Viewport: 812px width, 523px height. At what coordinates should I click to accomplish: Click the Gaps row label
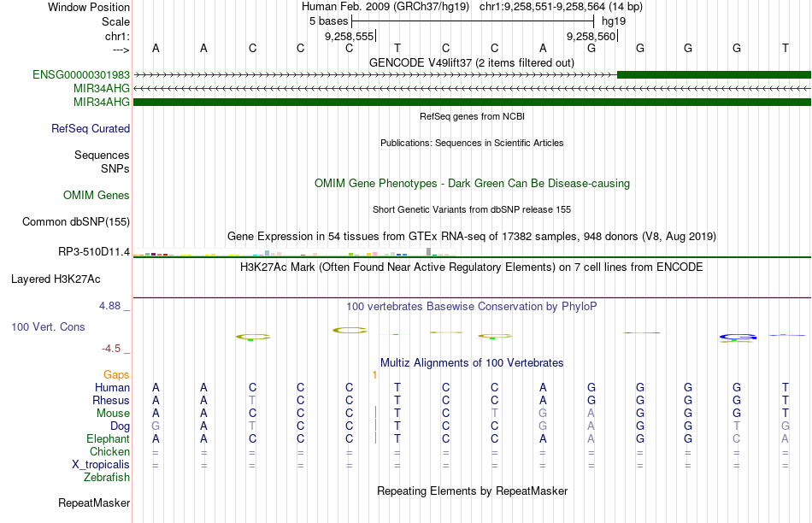click(x=116, y=374)
